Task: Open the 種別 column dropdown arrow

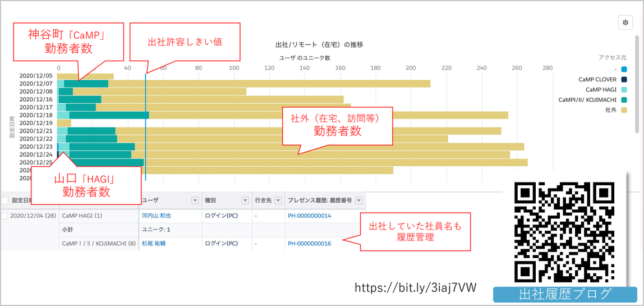Action: 245,200
